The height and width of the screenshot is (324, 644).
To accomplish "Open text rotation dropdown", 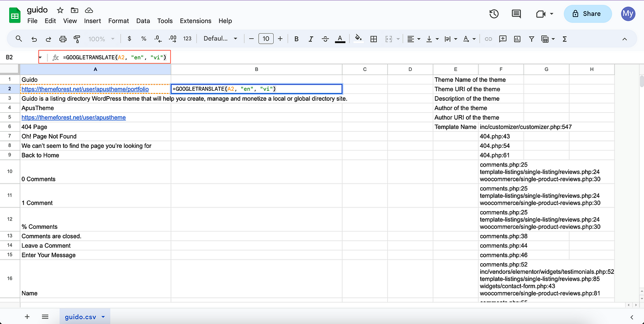I will (x=469, y=39).
